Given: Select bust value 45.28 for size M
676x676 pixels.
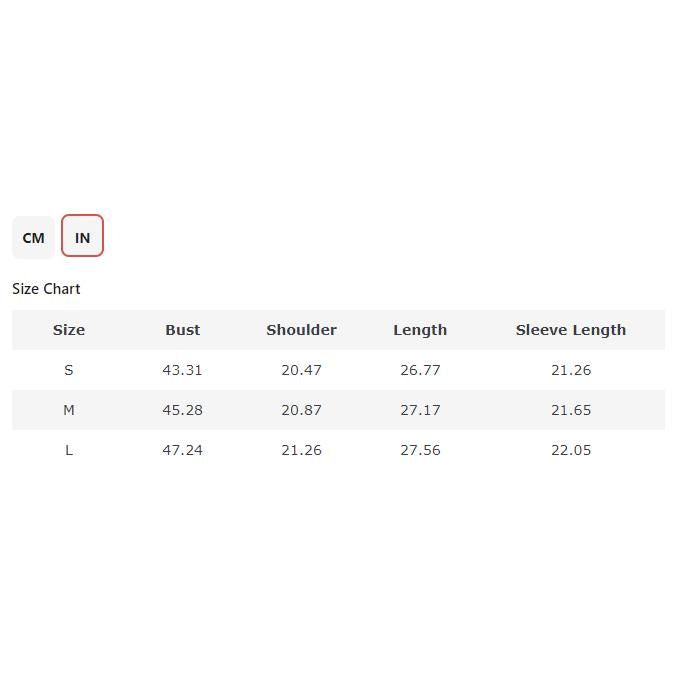Looking at the screenshot, I should 182,410.
